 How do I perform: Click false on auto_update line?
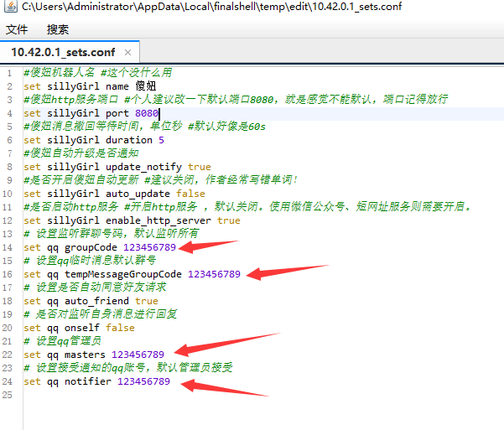tap(190, 194)
